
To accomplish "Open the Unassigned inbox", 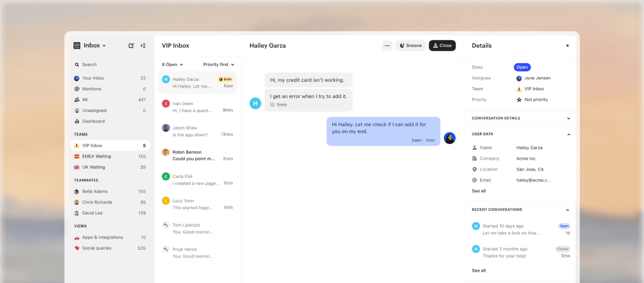I will pos(94,110).
